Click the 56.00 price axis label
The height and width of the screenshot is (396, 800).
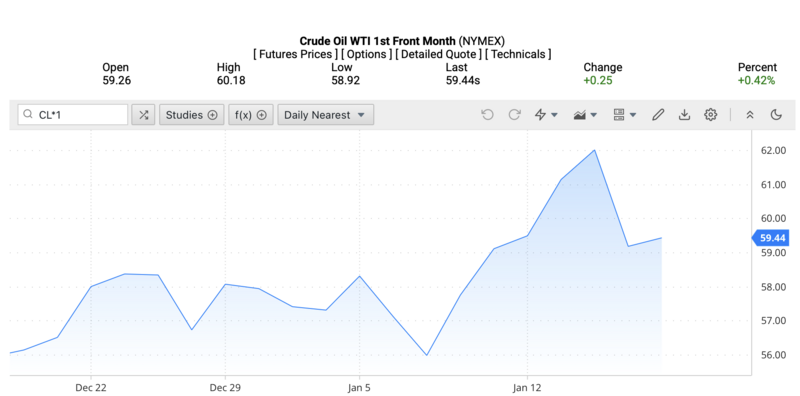[773, 355]
